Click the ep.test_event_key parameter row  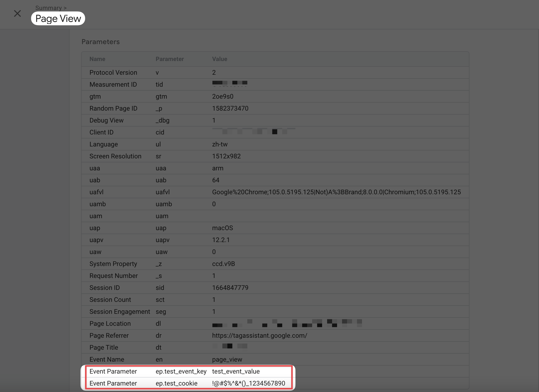click(x=181, y=371)
